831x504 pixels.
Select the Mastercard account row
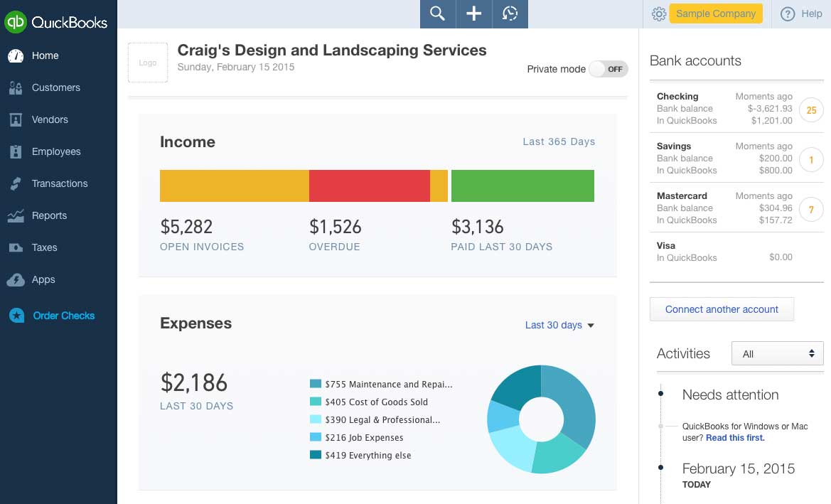pyautogui.click(x=736, y=208)
